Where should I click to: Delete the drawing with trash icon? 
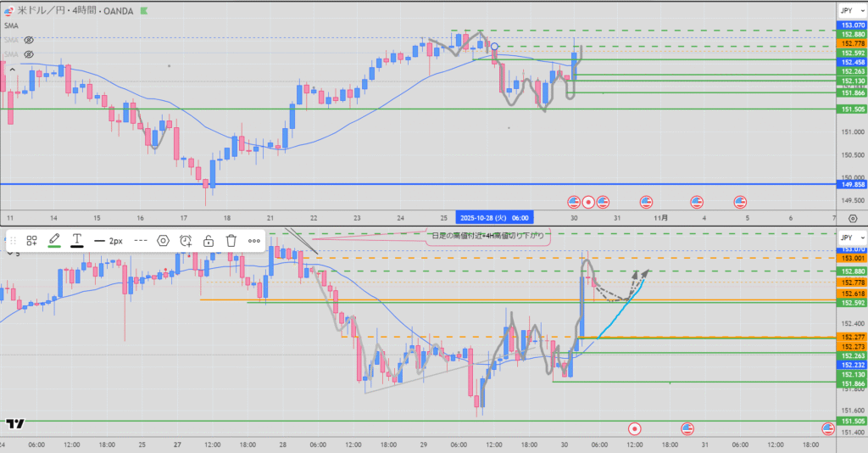point(231,241)
